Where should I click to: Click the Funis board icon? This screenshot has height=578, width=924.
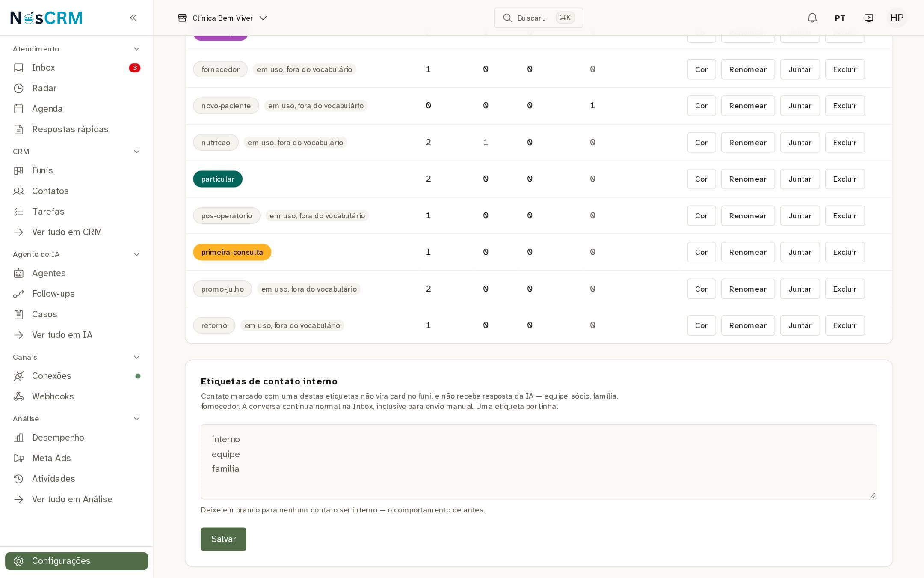tap(18, 170)
